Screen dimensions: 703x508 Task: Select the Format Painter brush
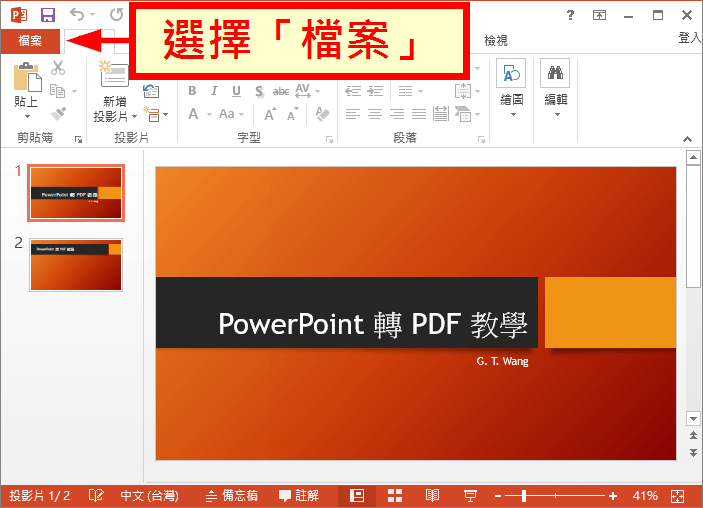[58, 114]
